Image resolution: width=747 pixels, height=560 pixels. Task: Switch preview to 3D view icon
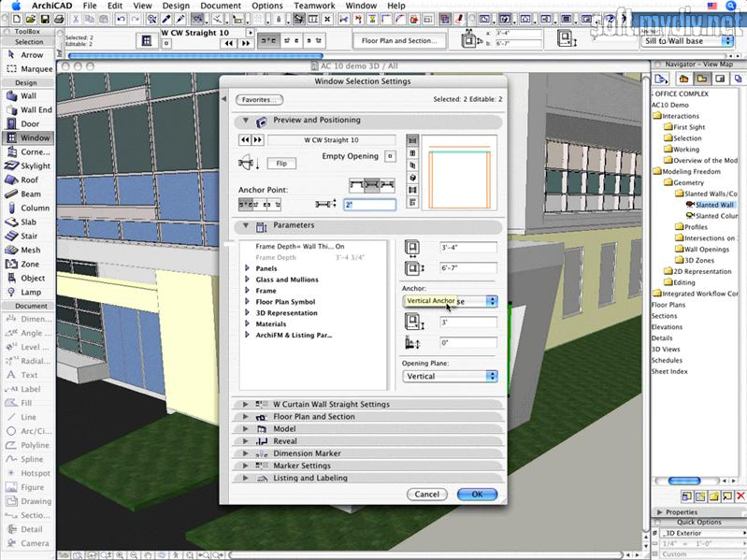coord(412,178)
